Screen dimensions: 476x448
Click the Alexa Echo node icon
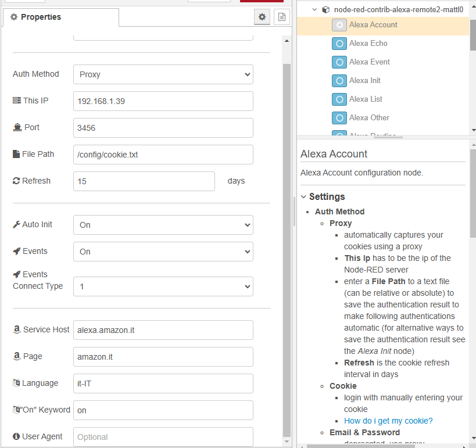[339, 44]
